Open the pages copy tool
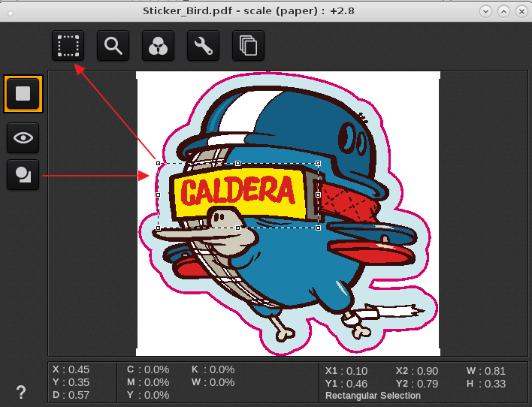The height and width of the screenshot is (407, 532). [248, 46]
